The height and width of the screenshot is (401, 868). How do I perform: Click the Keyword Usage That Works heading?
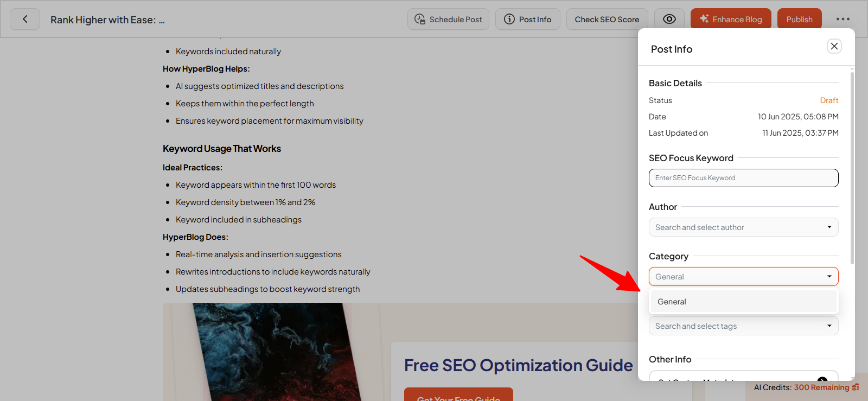pyautogui.click(x=222, y=149)
